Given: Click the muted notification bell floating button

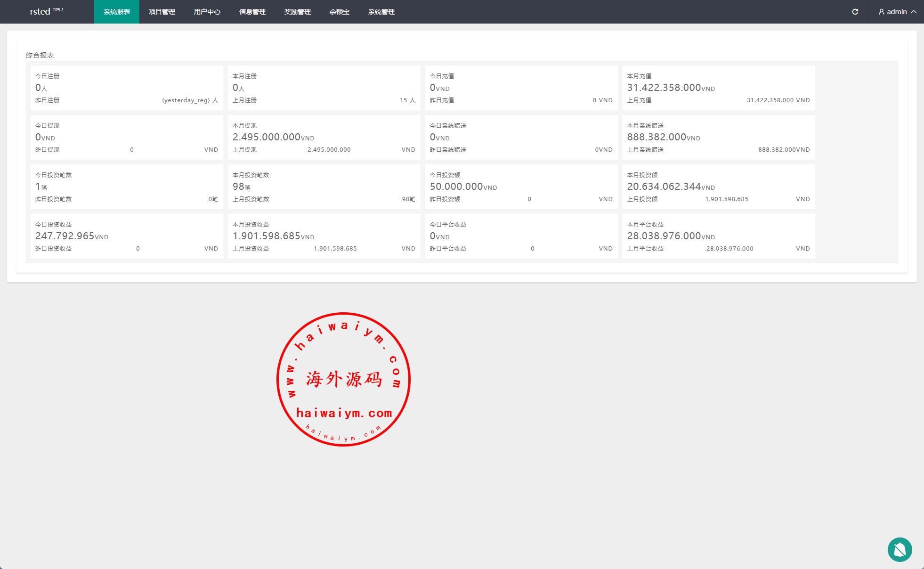Looking at the screenshot, I should click(x=900, y=549).
